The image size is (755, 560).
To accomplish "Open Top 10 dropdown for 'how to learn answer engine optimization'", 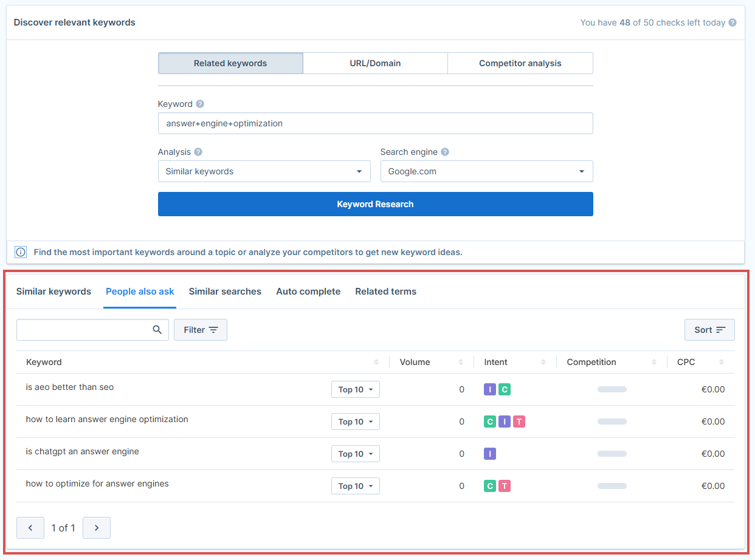I will 356,422.
